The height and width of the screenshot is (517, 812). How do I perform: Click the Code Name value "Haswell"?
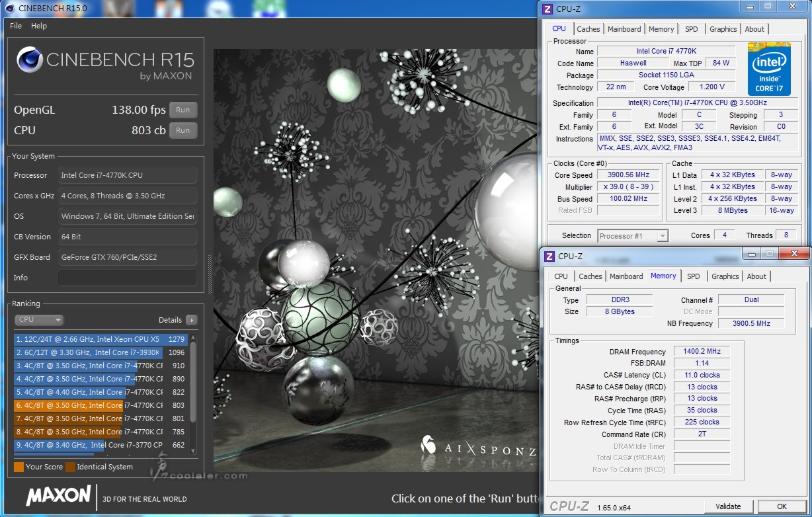pos(633,63)
